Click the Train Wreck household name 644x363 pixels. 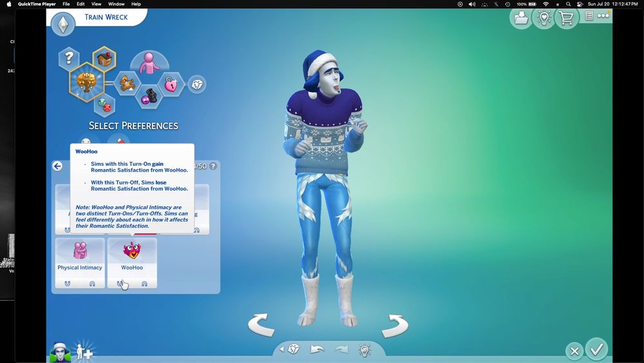point(106,17)
